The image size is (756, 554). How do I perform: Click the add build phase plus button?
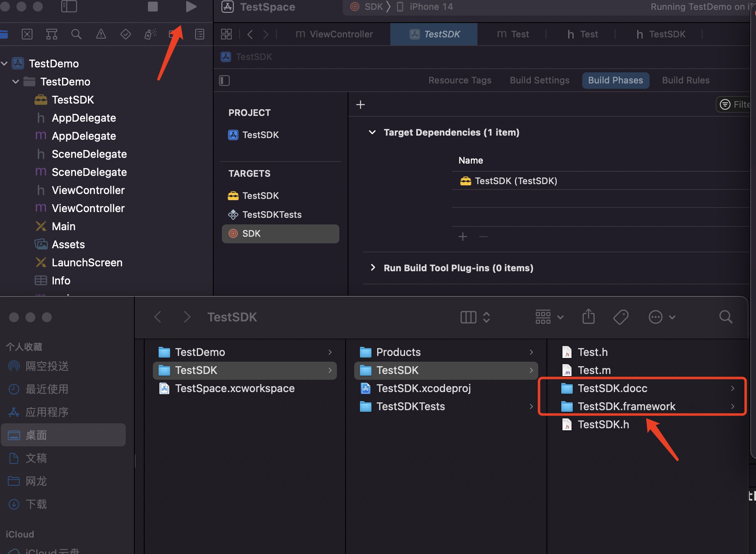[x=360, y=105]
